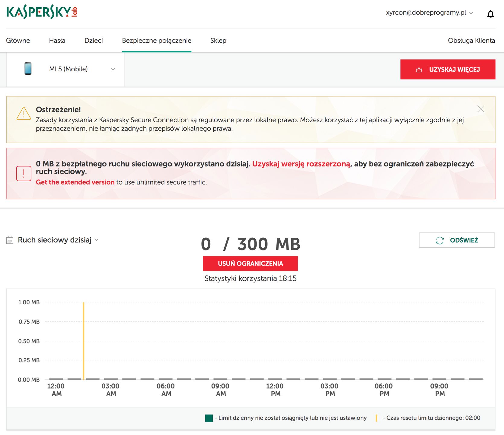The image size is (504, 435).
Task: Open the Sklep tab
Action: point(218,40)
